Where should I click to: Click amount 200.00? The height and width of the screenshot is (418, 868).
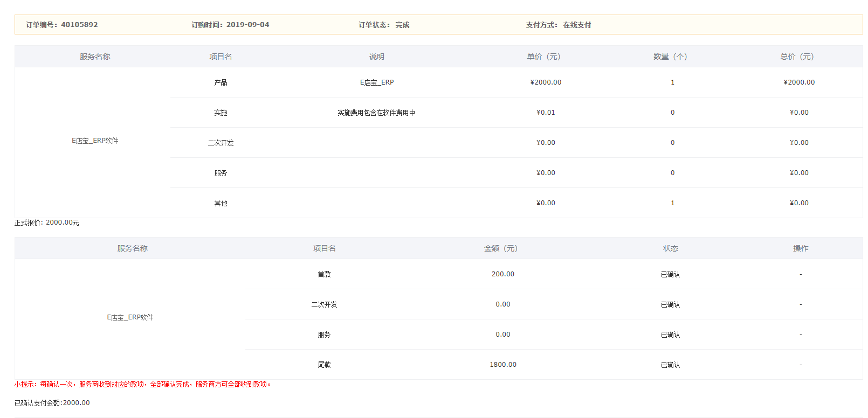point(503,274)
